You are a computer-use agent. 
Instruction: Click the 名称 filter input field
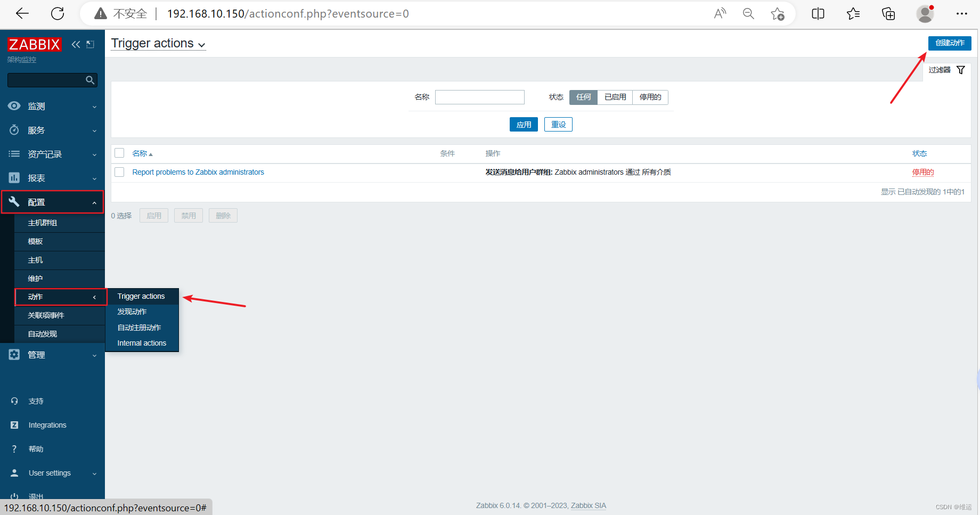pos(480,97)
